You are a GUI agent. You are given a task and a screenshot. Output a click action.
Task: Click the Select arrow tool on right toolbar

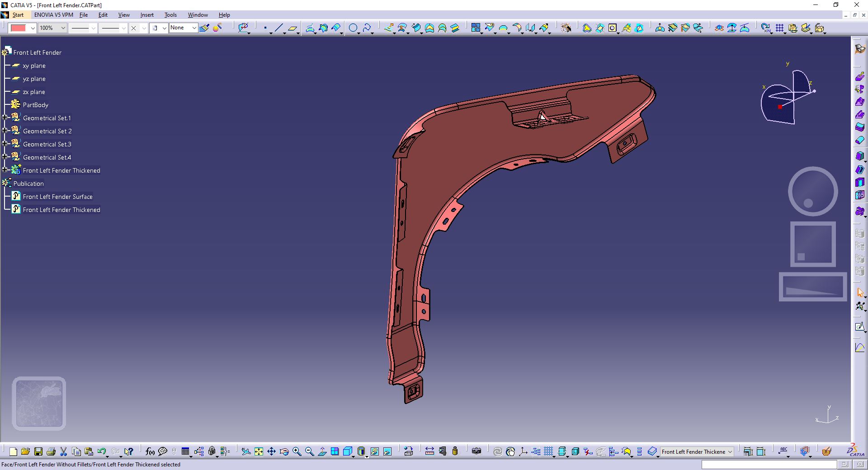[860, 293]
